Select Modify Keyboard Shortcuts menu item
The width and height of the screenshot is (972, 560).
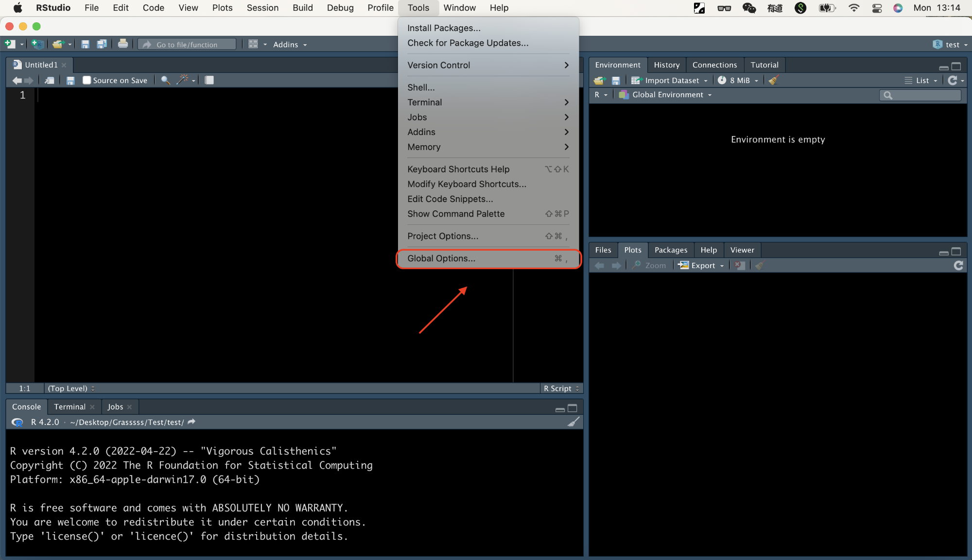pos(488,184)
